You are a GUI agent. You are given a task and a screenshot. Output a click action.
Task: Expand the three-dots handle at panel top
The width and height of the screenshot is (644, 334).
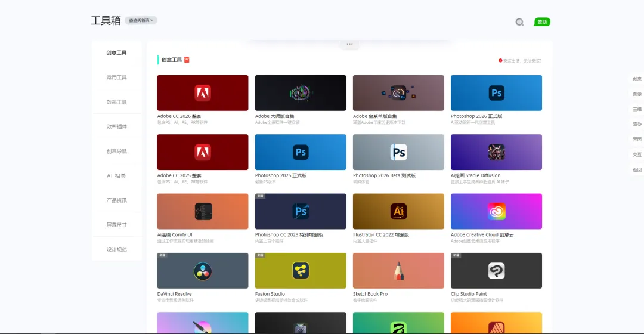tap(349, 44)
